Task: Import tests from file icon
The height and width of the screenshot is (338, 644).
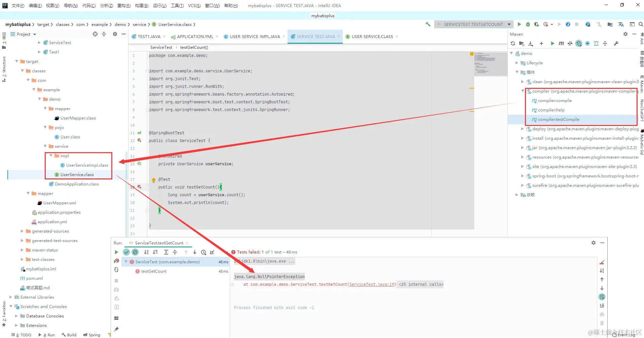Action: (212, 252)
